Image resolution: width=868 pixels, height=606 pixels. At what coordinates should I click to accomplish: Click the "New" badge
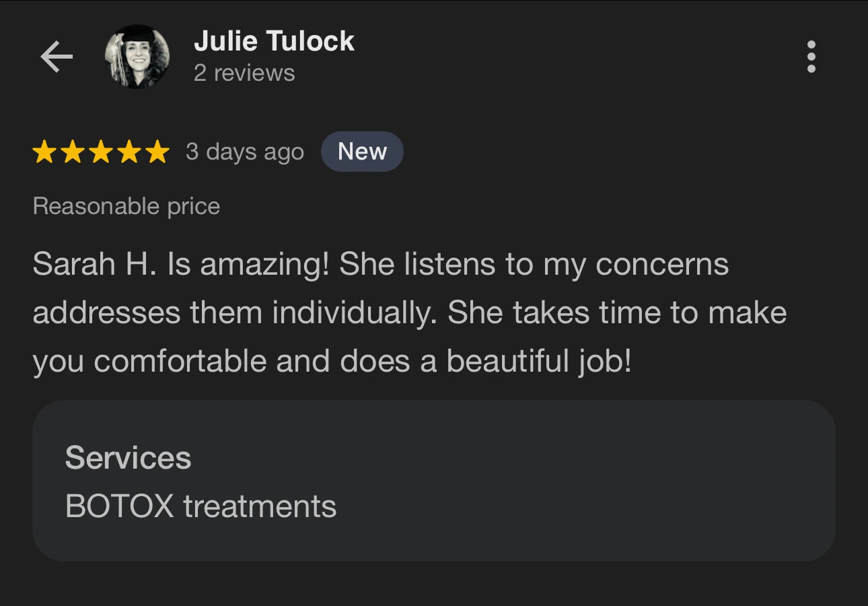pyautogui.click(x=362, y=151)
